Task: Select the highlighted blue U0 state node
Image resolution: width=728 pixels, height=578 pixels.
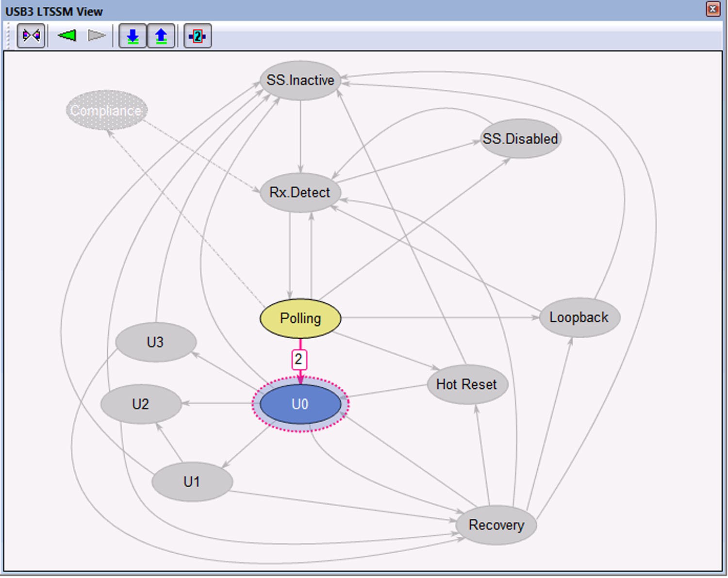Action: [x=300, y=404]
